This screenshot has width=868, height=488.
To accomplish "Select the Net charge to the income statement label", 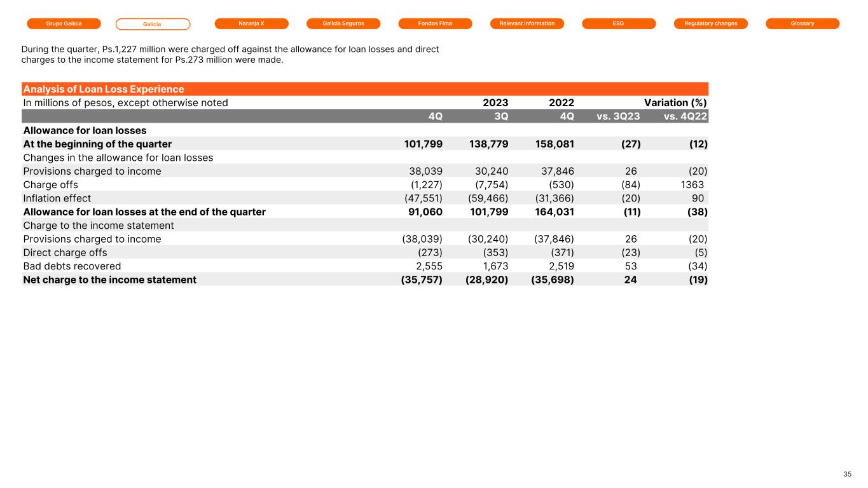I will tap(110, 280).
